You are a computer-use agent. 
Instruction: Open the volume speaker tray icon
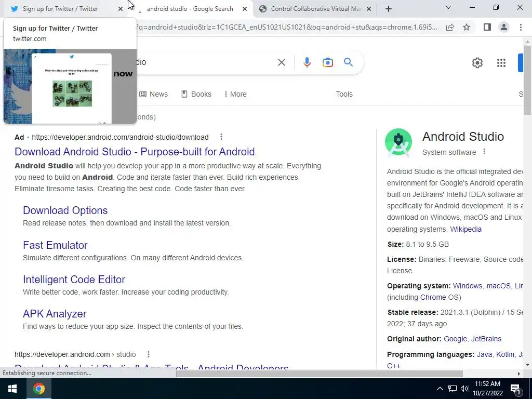point(464,389)
